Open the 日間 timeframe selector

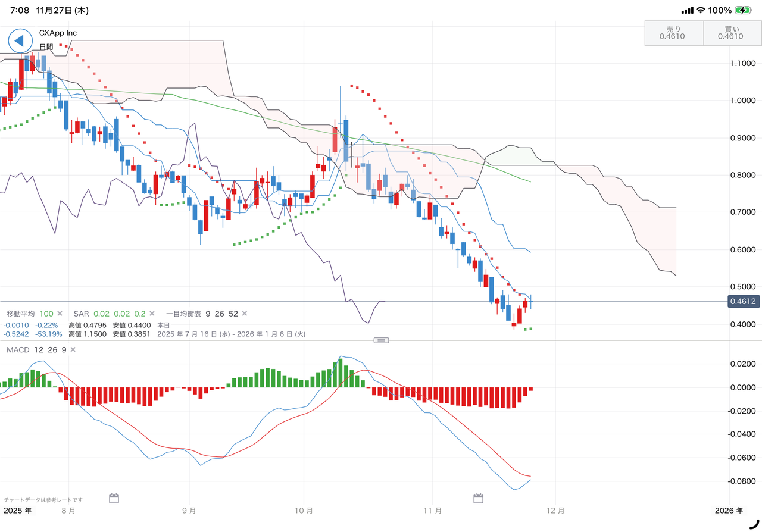(46, 46)
